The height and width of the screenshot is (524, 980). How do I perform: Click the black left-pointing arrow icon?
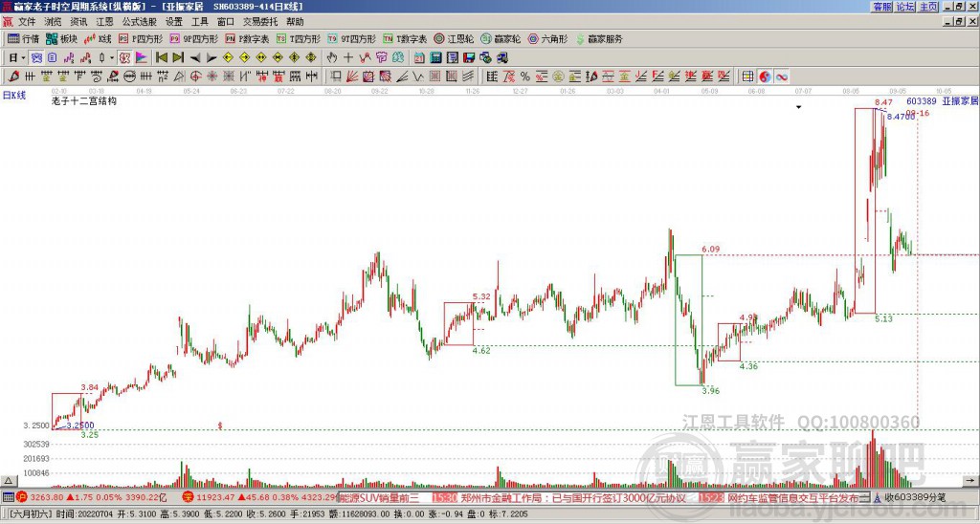(195, 58)
